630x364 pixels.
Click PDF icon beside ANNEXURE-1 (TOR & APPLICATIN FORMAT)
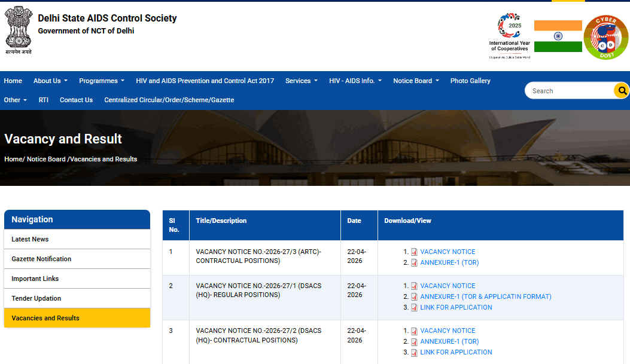pyautogui.click(x=413, y=296)
